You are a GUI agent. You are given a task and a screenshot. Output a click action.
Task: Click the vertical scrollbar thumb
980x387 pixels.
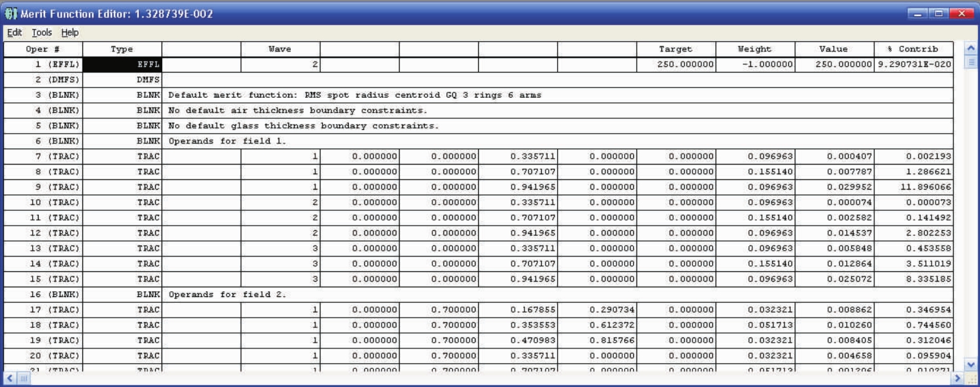(970, 62)
